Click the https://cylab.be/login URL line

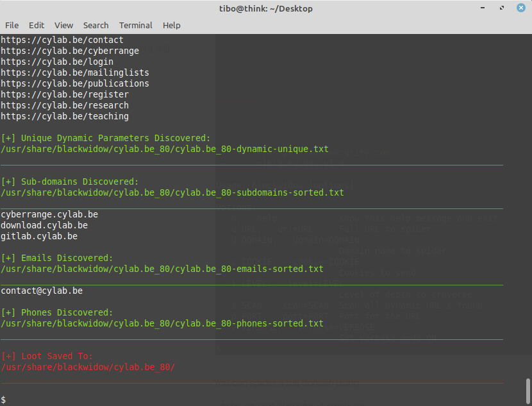[57, 62]
